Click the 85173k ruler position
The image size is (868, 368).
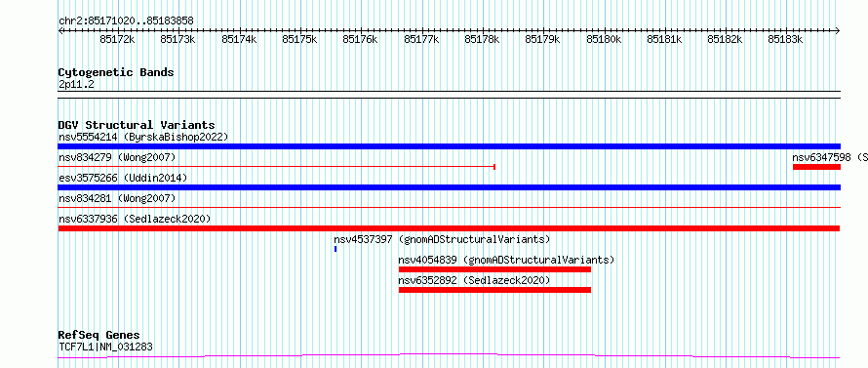point(178,39)
